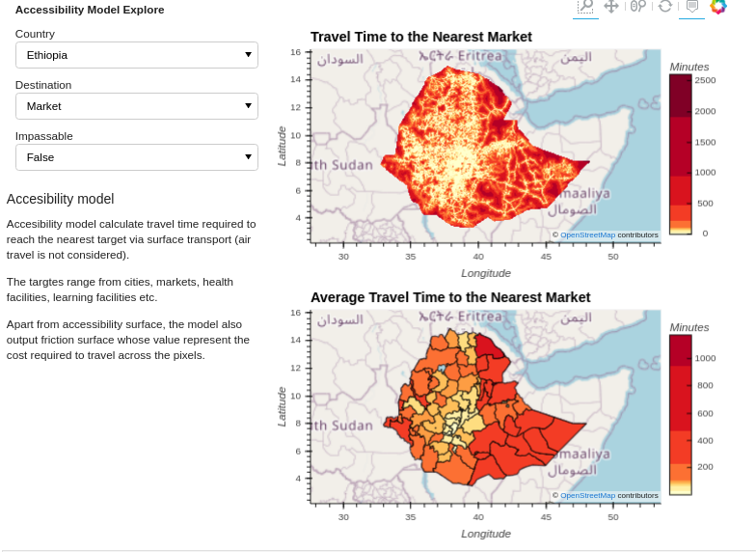Click the Accesibility model heading text
Image resolution: width=756 pixels, height=552 pixels.
61,199
